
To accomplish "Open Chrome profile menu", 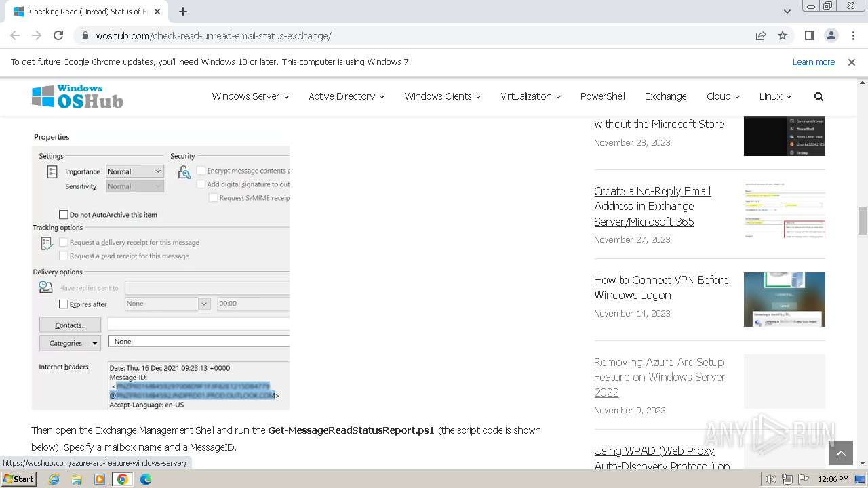I will (831, 35).
